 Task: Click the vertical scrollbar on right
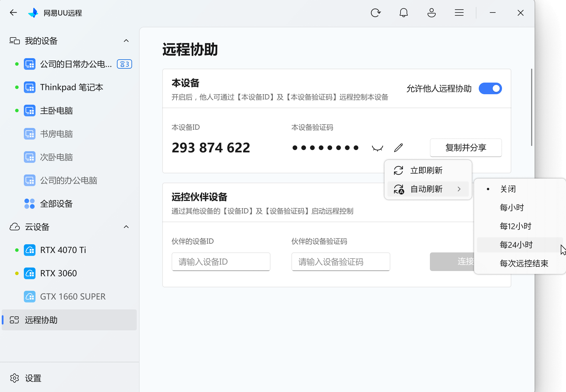[531, 108]
